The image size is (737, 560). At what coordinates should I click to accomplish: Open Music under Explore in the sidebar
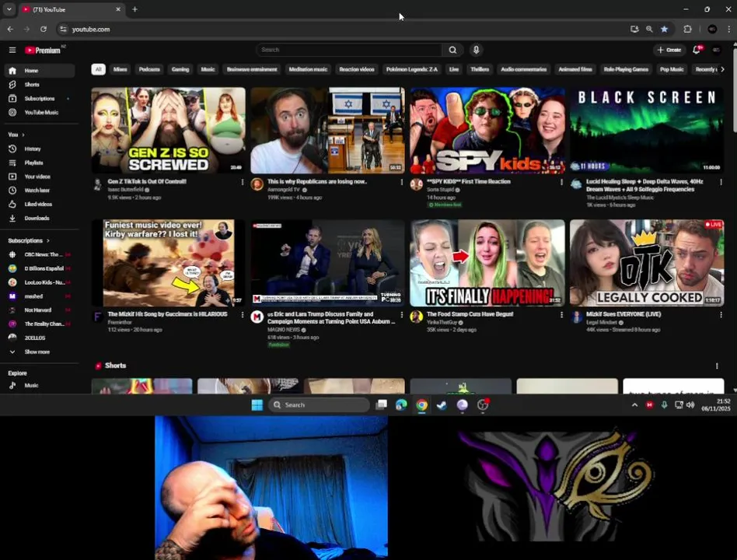click(x=40, y=385)
